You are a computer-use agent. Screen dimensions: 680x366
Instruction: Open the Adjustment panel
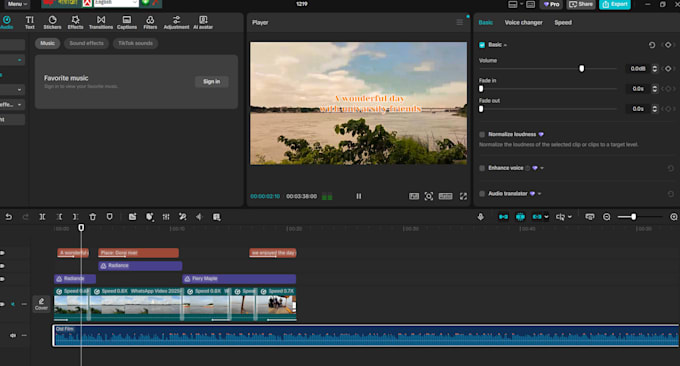177,23
